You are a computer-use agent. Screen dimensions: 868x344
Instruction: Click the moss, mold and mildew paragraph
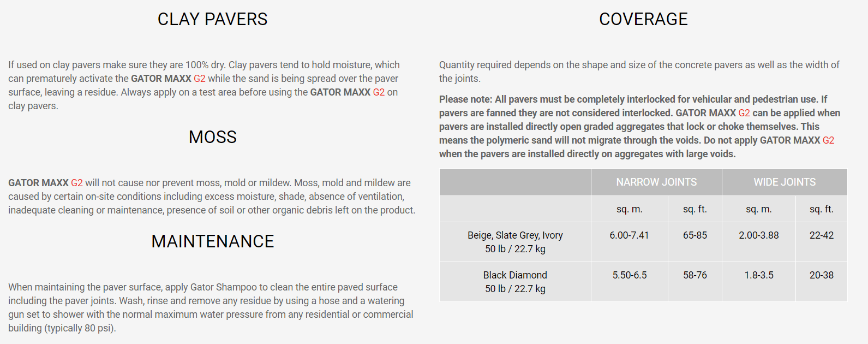pyautogui.click(x=211, y=197)
